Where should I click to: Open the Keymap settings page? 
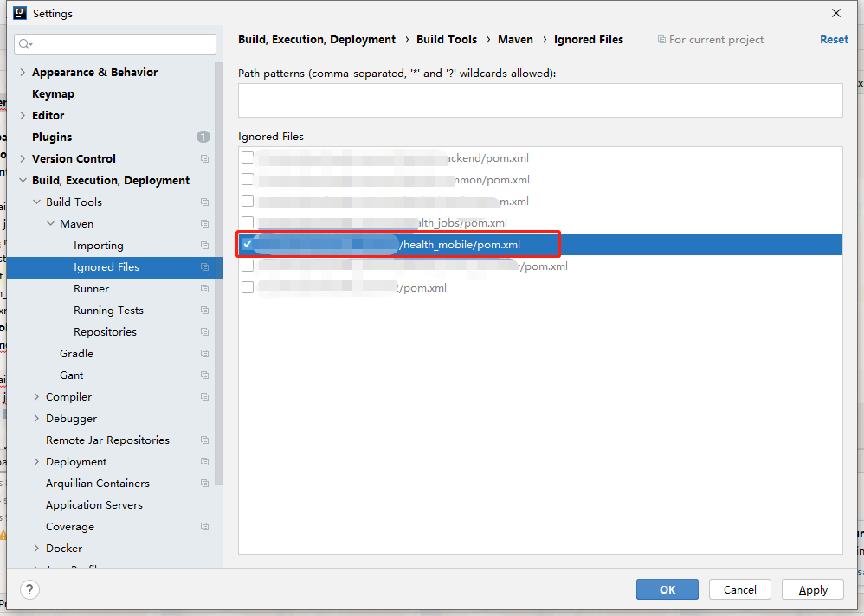point(53,94)
